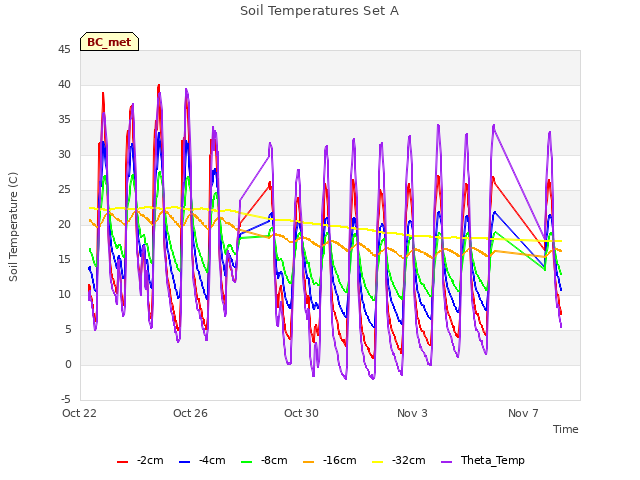
Task: Click the 5 y-axis tick label
Action: point(68,329)
